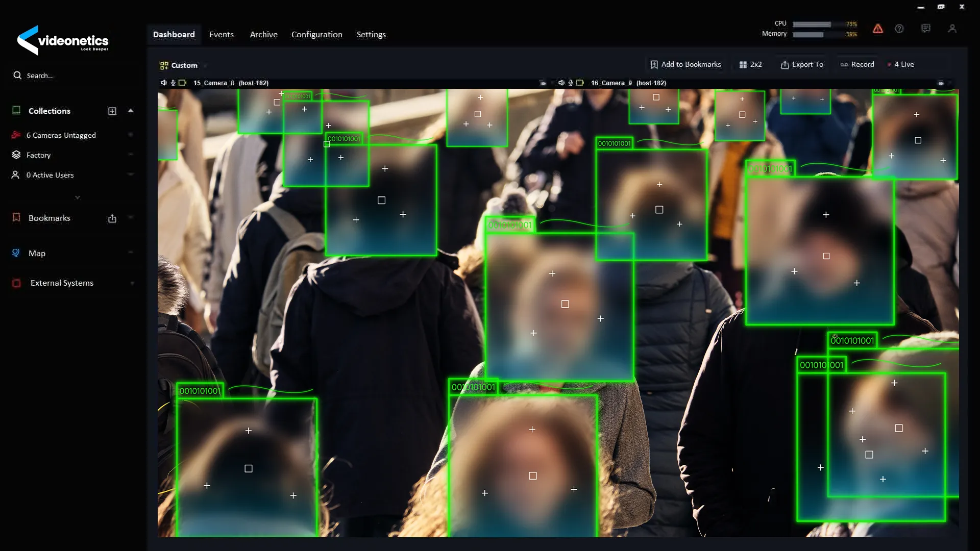Screen dimensions: 980x551
Task: Toggle microphone for 16_Camera_9
Action: 571,83
